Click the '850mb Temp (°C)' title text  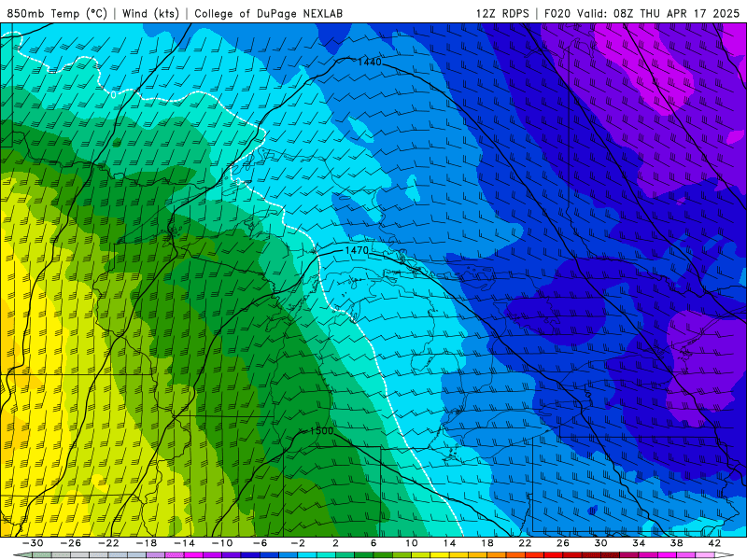click(57, 13)
